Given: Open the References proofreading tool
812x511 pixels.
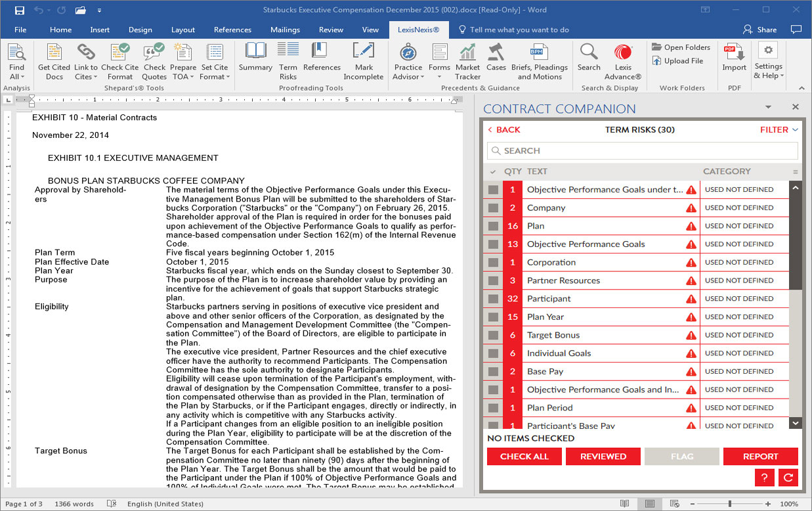Looking at the screenshot, I should (x=322, y=58).
